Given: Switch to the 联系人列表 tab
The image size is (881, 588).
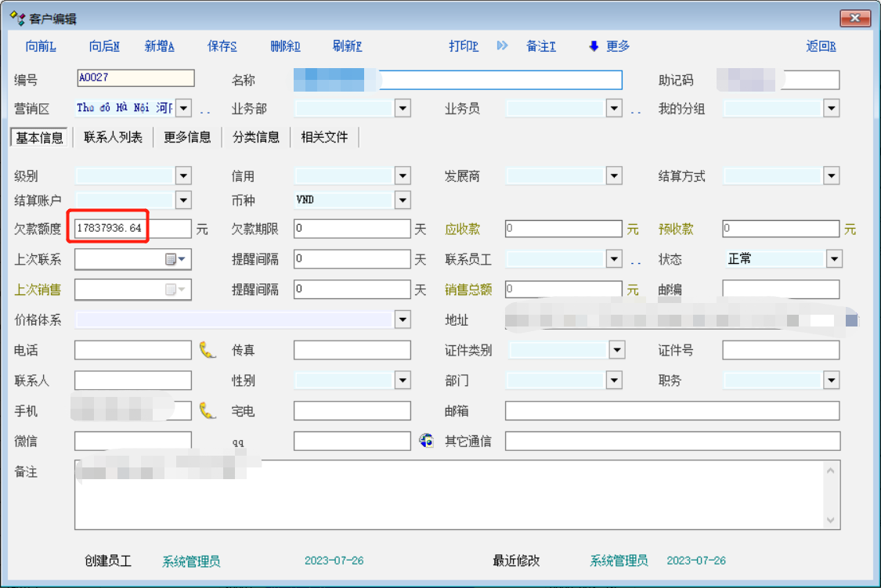Looking at the screenshot, I should [114, 137].
